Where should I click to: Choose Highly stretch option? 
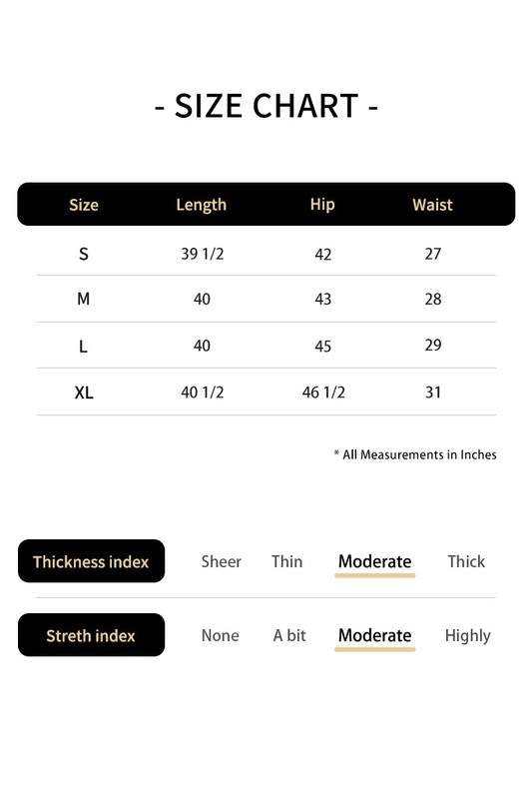click(x=467, y=636)
